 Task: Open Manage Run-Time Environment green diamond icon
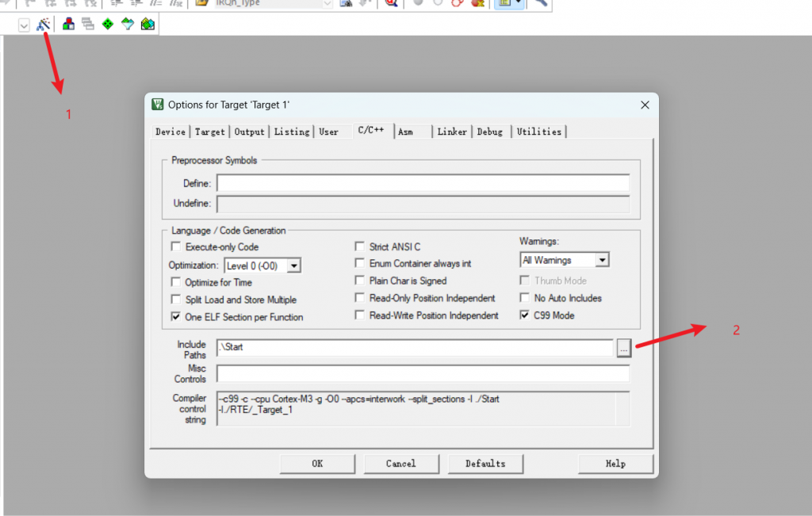108,25
